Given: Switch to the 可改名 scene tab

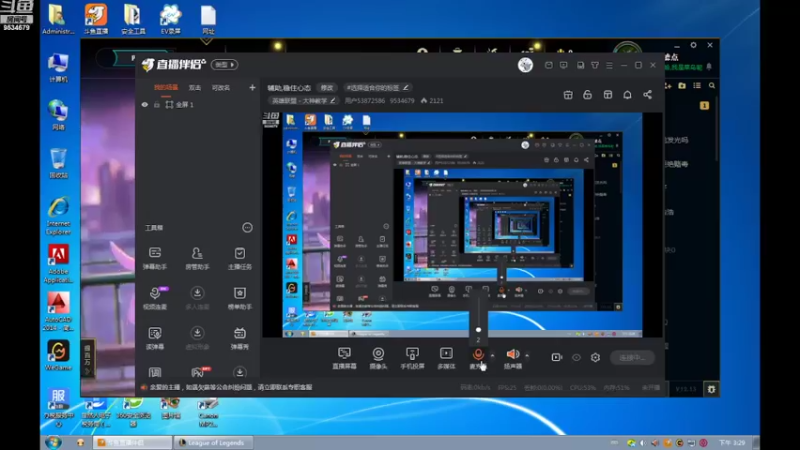Looking at the screenshot, I should click(x=221, y=88).
